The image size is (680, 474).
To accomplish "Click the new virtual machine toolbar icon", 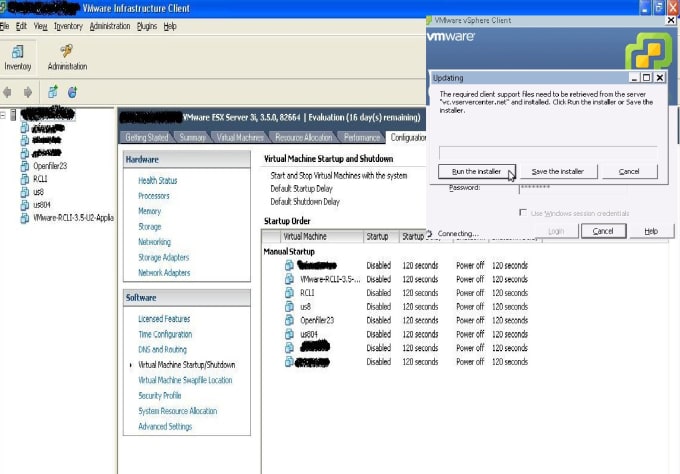I will (x=52, y=92).
